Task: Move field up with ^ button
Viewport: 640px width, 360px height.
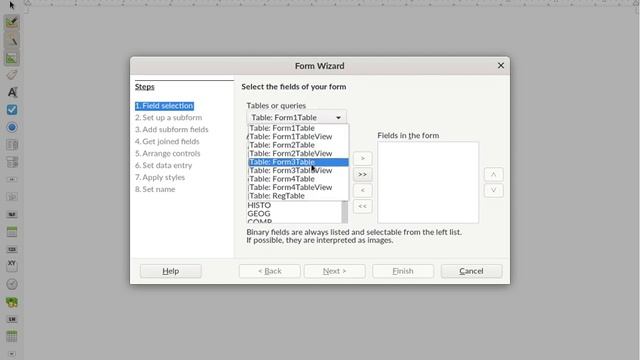Action: point(493,175)
